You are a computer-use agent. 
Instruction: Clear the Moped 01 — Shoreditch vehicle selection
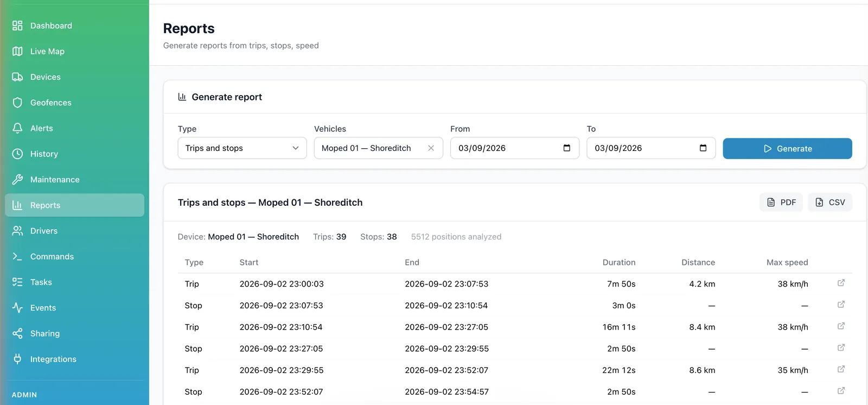tap(431, 148)
